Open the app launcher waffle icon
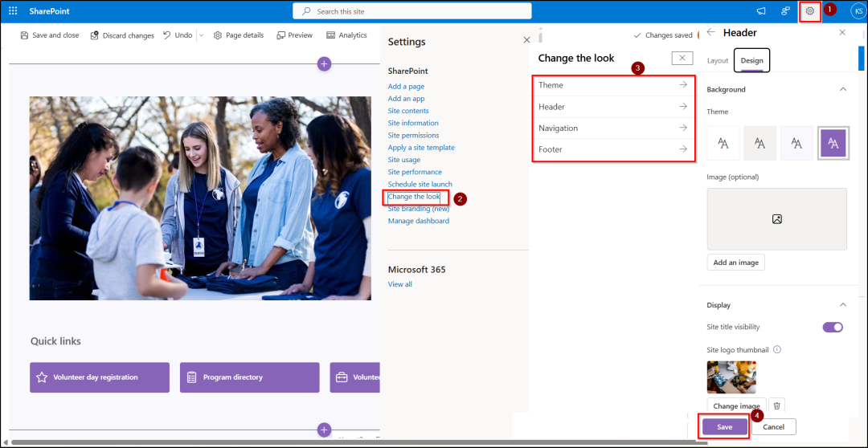This screenshot has height=448, width=868. click(14, 11)
